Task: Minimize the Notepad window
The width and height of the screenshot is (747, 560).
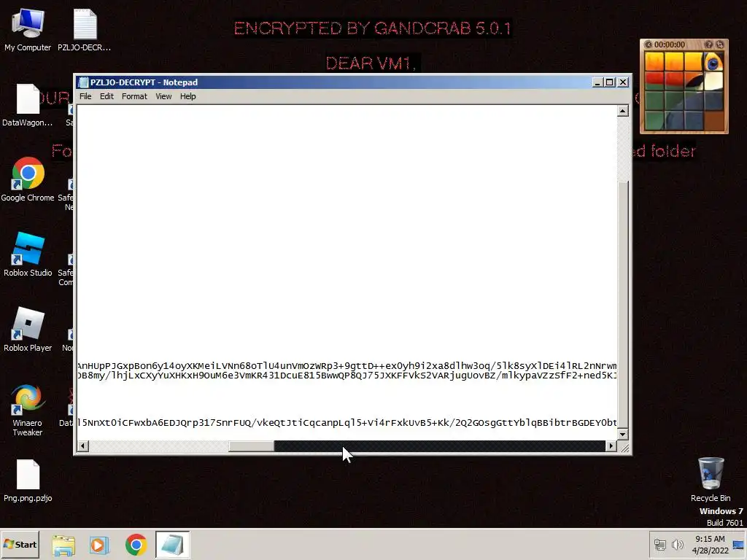Action: tap(597, 82)
